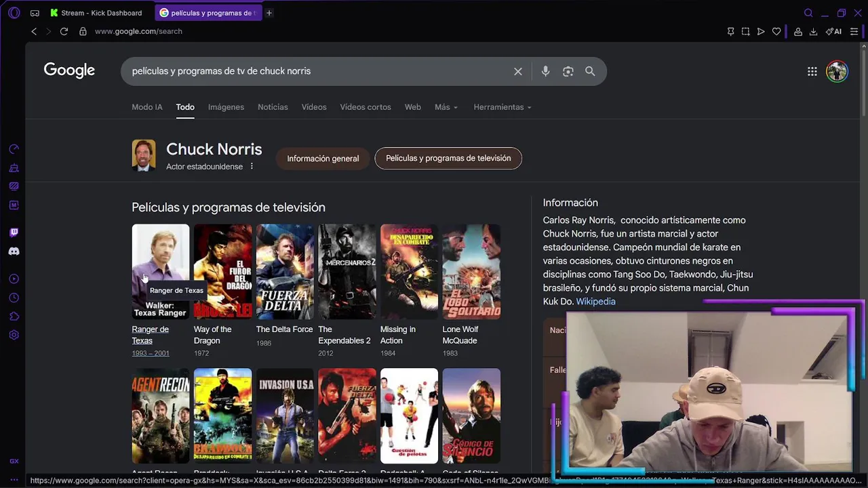Expand the Herramientas dropdown
This screenshot has width=868, height=488.
(502, 107)
